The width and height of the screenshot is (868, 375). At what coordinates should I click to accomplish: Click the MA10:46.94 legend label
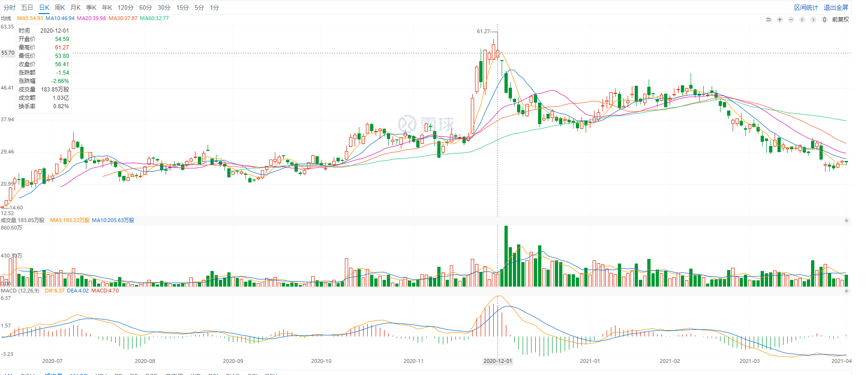click(60, 18)
